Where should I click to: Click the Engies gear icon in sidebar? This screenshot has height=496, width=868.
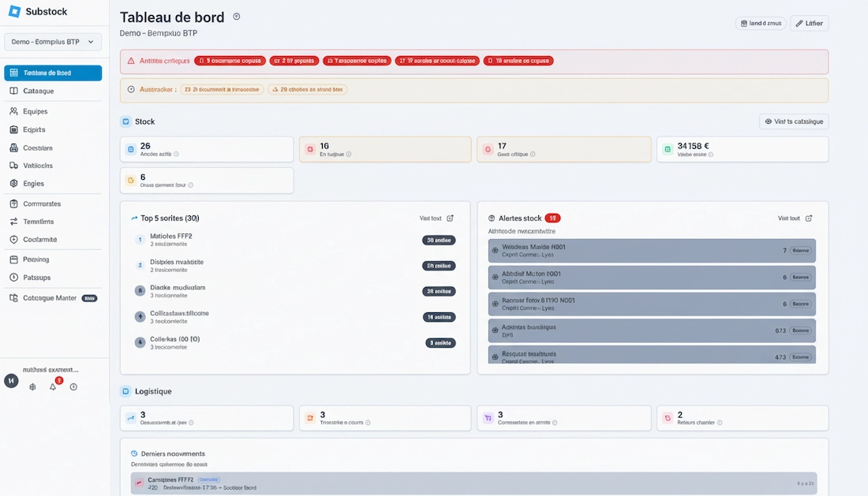(x=14, y=183)
